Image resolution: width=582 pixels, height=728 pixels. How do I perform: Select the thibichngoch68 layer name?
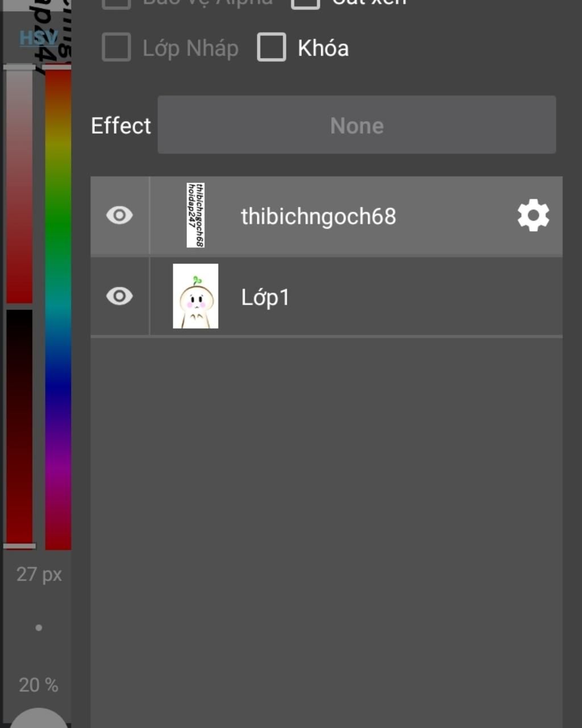pos(318,216)
